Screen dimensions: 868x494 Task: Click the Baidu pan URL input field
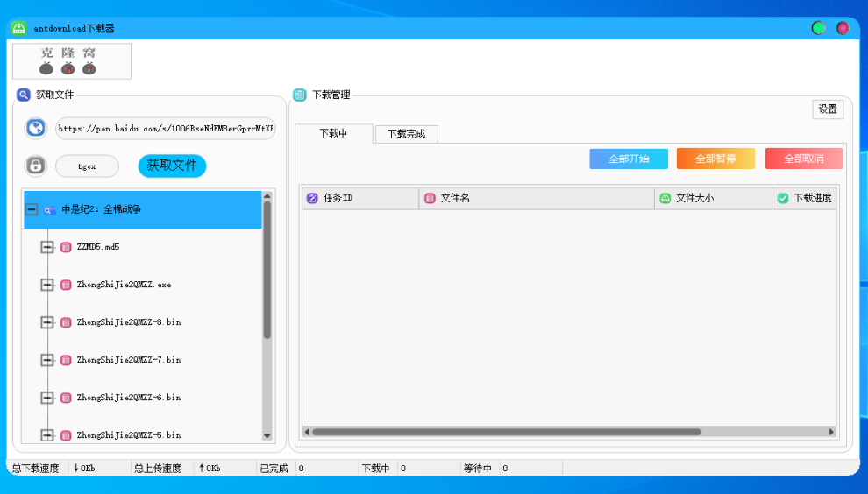(x=165, y=128)
